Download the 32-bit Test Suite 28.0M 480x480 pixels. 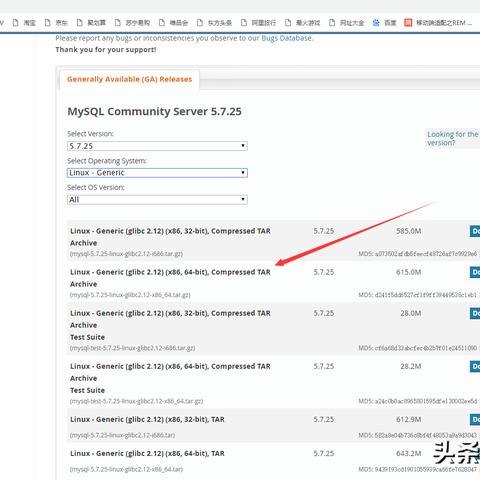pyautogui.click(x=475, y=313)
